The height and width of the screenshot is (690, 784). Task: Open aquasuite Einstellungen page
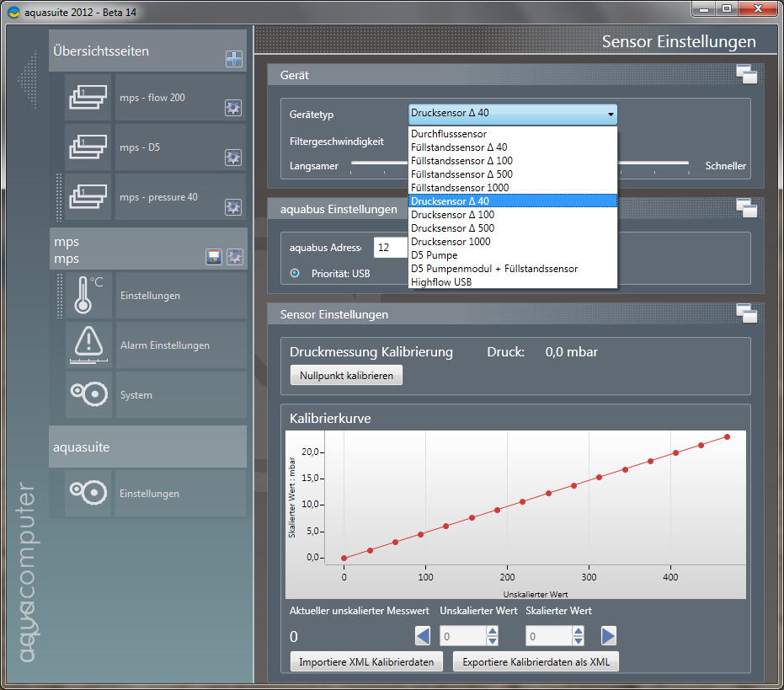[180, 493]
